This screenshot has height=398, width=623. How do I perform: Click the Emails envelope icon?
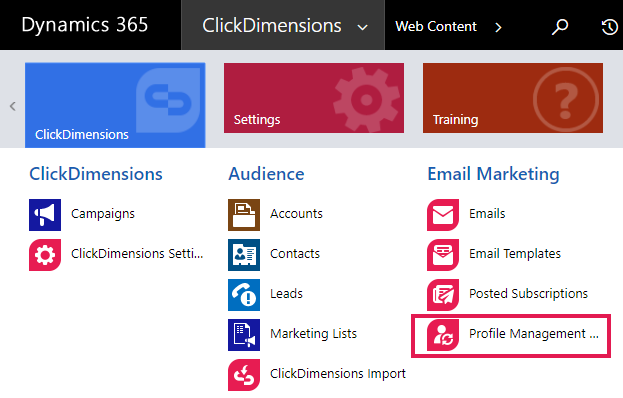(x=443, y=215)
